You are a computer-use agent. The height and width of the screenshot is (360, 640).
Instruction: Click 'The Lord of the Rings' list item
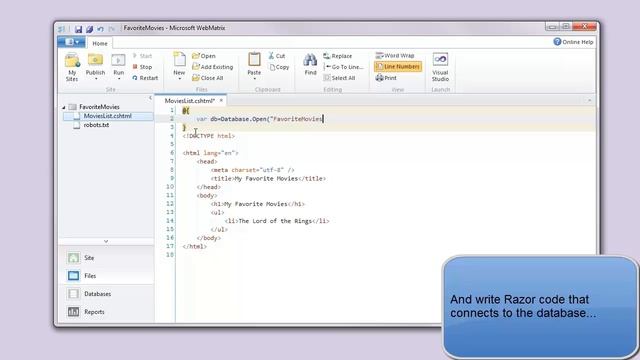coord(277,221)
